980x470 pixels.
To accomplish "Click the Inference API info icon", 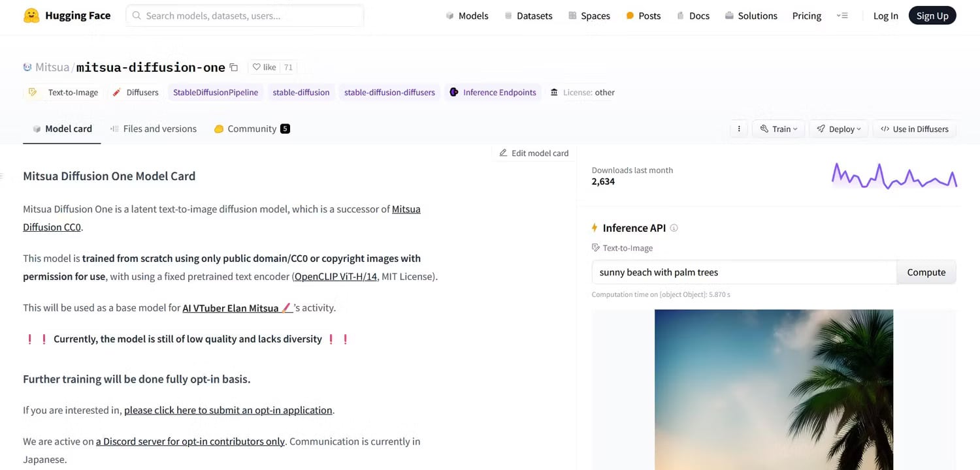I will point(674,228).
